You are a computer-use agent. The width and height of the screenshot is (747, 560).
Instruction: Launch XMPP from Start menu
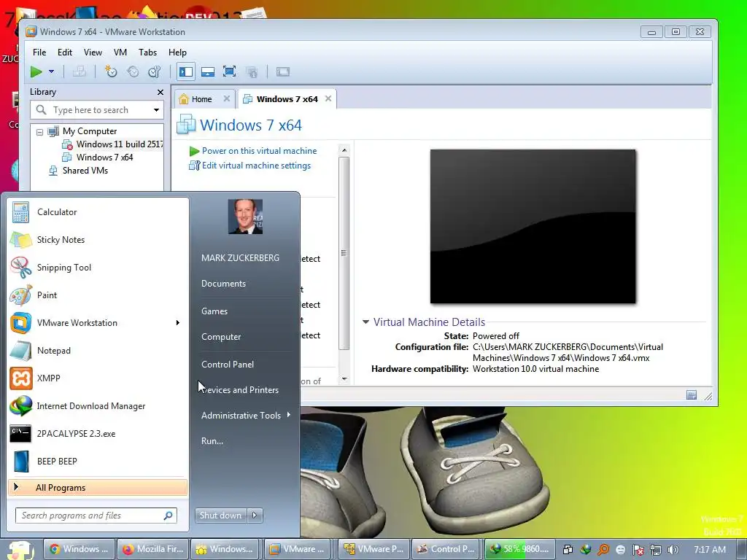tap(98, 378)
